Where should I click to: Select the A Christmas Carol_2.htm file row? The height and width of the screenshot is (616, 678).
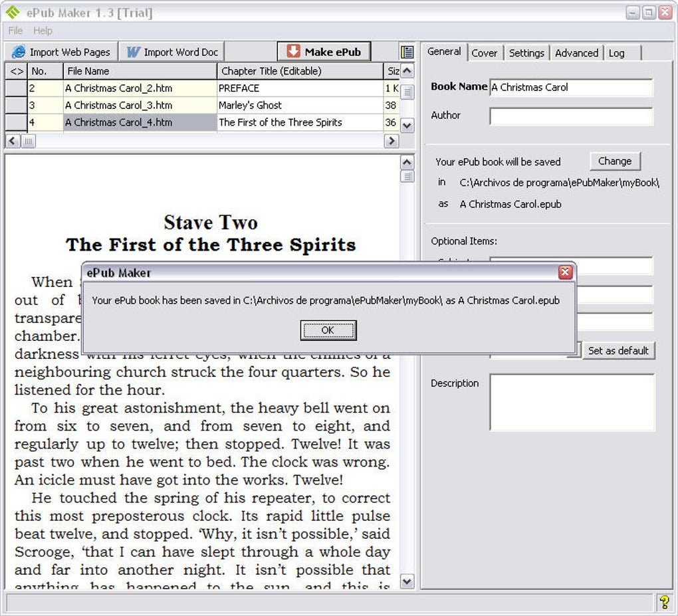point(140,88)
